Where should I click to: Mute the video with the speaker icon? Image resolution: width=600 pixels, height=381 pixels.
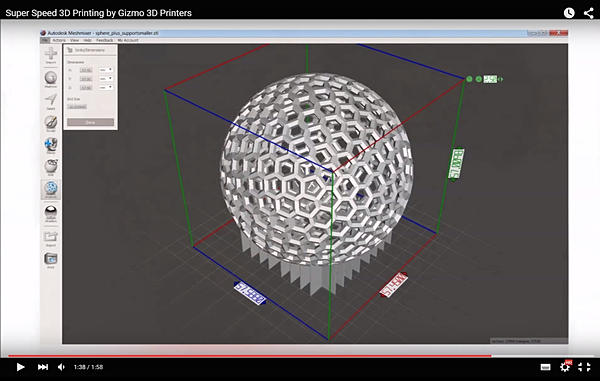61,367
